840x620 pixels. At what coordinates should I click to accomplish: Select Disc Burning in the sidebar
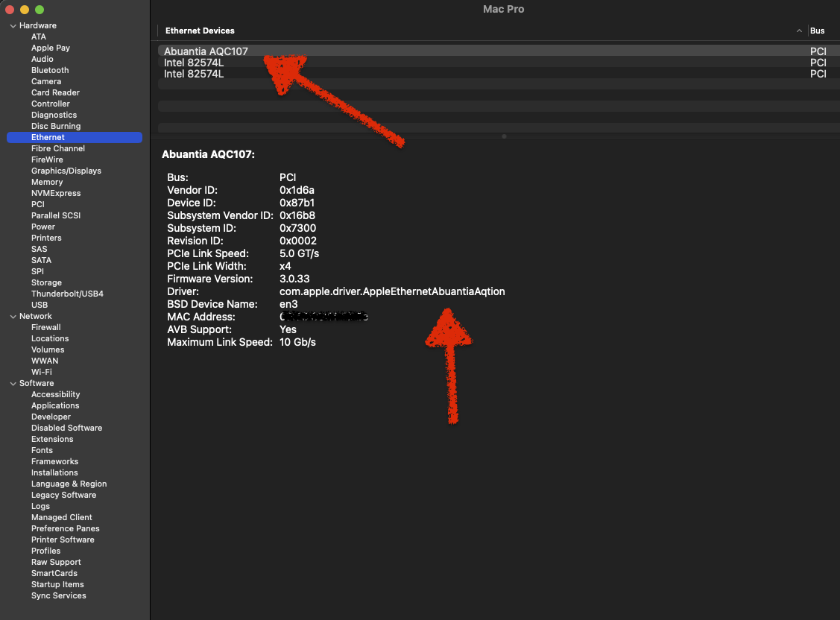pos(56,127)
